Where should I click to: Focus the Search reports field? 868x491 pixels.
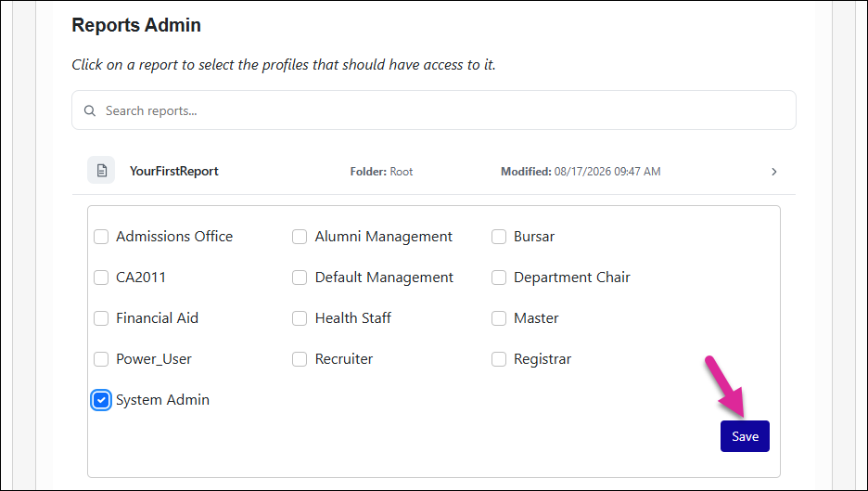click(x=433, y=110)
